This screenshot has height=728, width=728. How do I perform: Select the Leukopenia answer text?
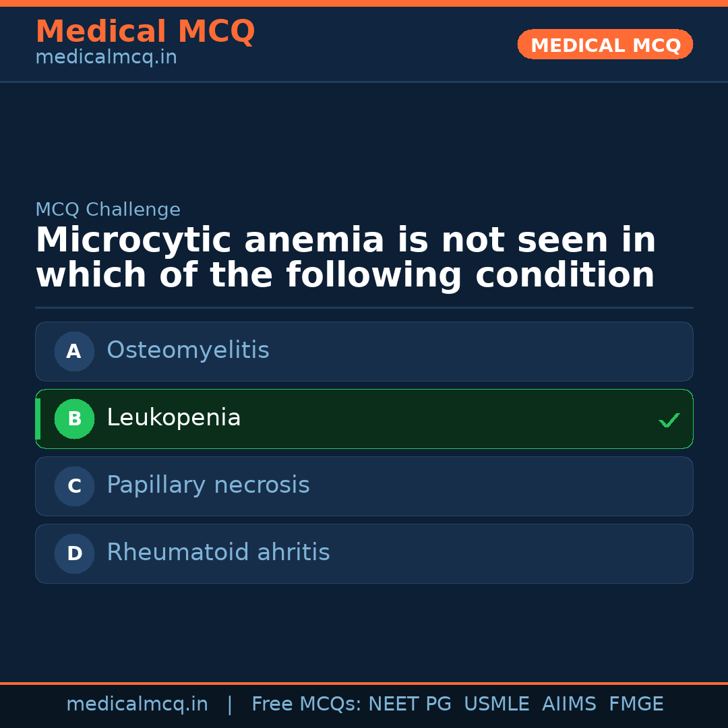(x=174, y=418)
